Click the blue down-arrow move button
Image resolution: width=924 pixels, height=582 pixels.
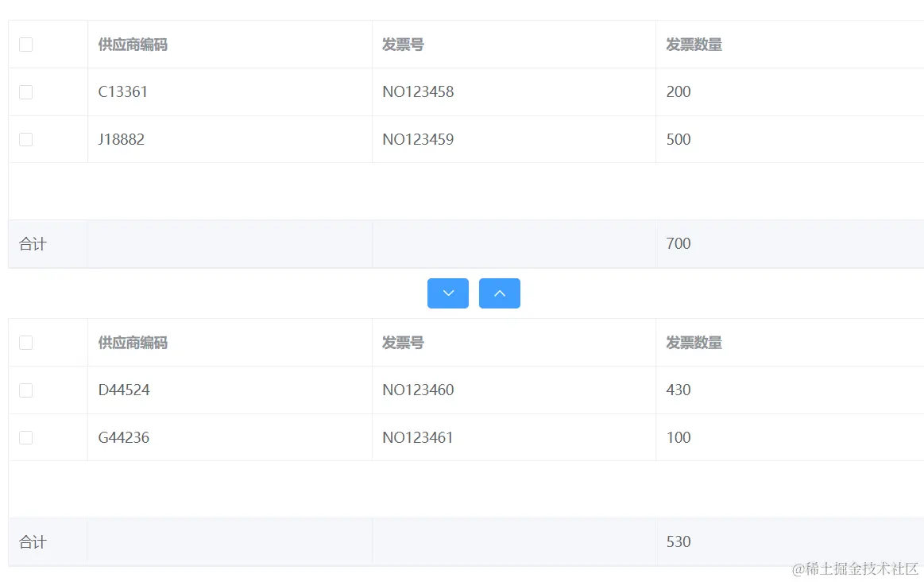[448, 293]
